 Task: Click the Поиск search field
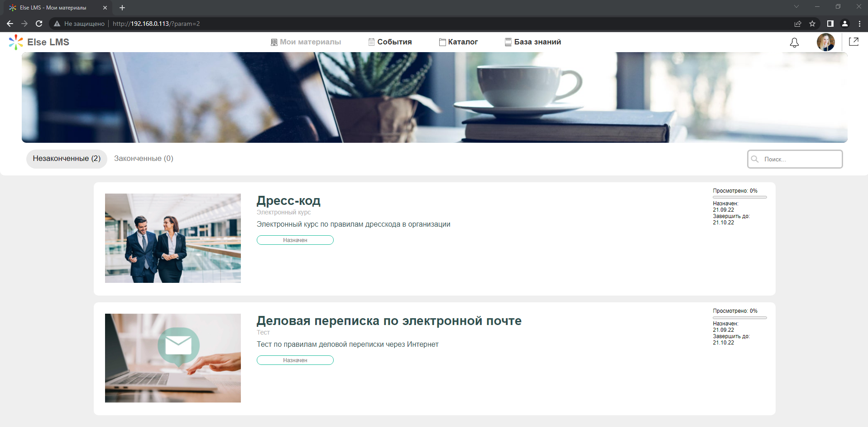click(x=799, y=159)
